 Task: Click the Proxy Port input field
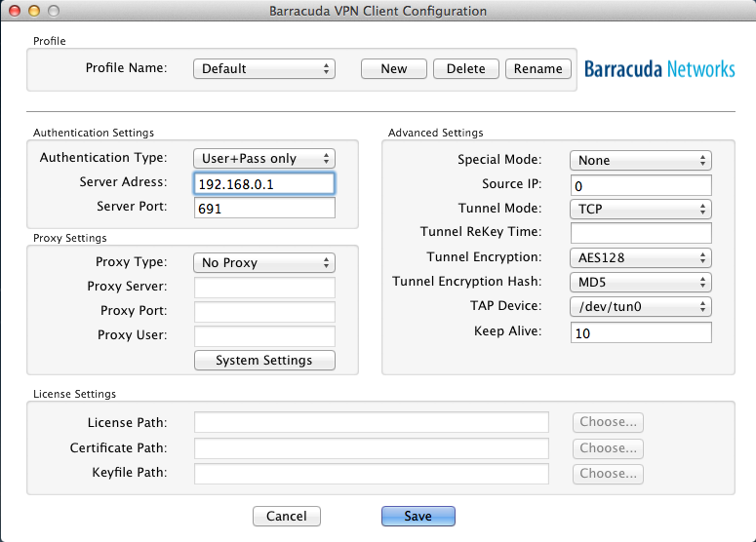coord(264,312)
